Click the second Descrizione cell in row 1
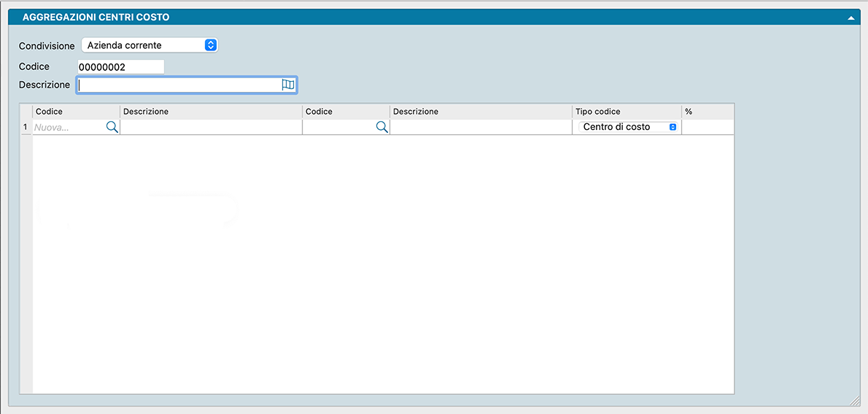This screenshot has width=868, height=414. (481, 127)
